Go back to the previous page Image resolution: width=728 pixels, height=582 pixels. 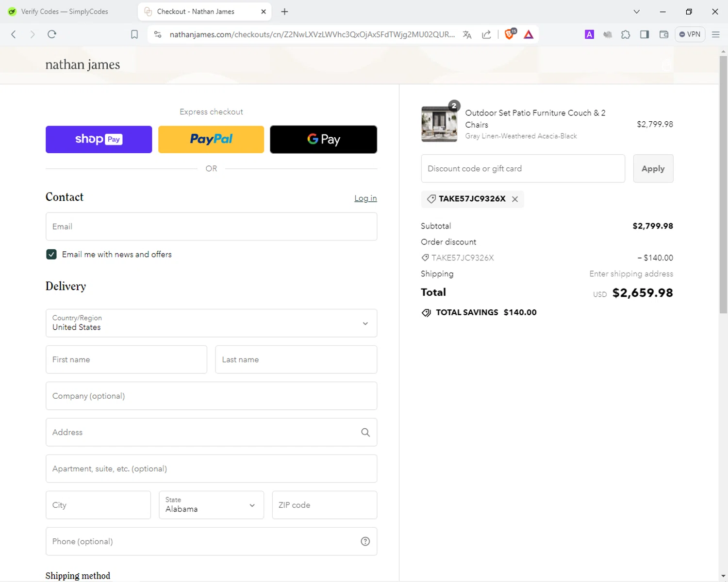(x=14, y=34)
